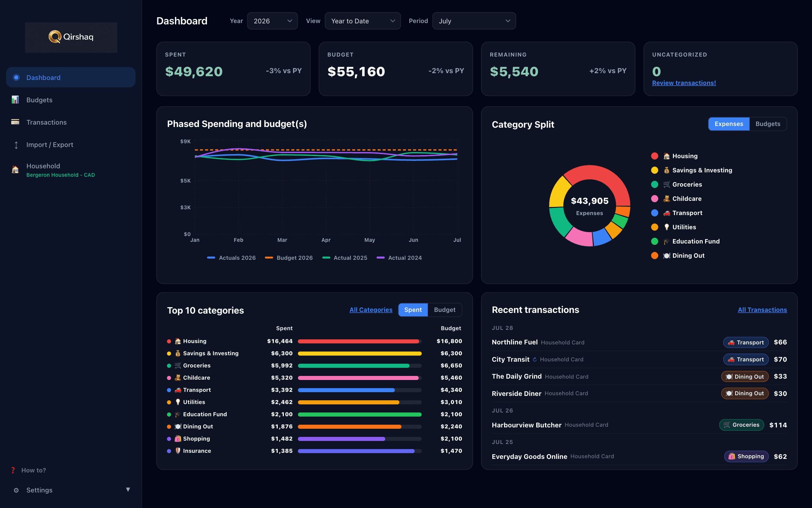Open the How to? help item
The height and width of the screenshot is (508, 812).
coord(33,470)
